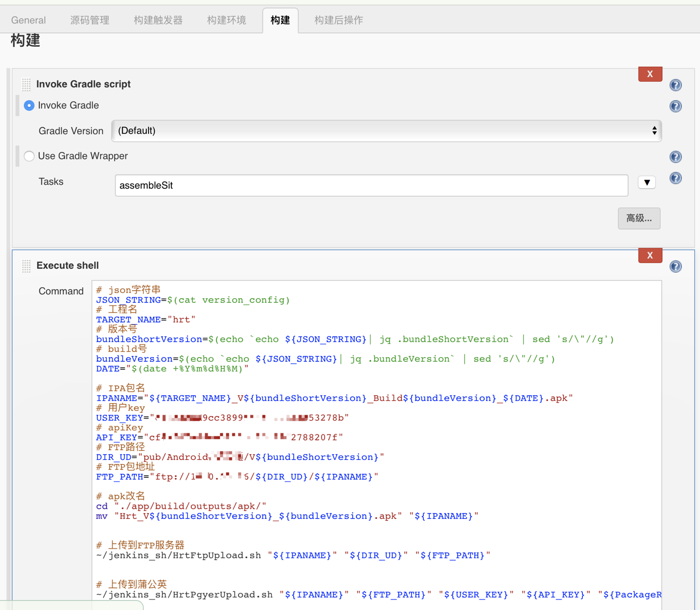Click the Tasks input containing assembleSit
Screen dimensions: 700x610
371,186
